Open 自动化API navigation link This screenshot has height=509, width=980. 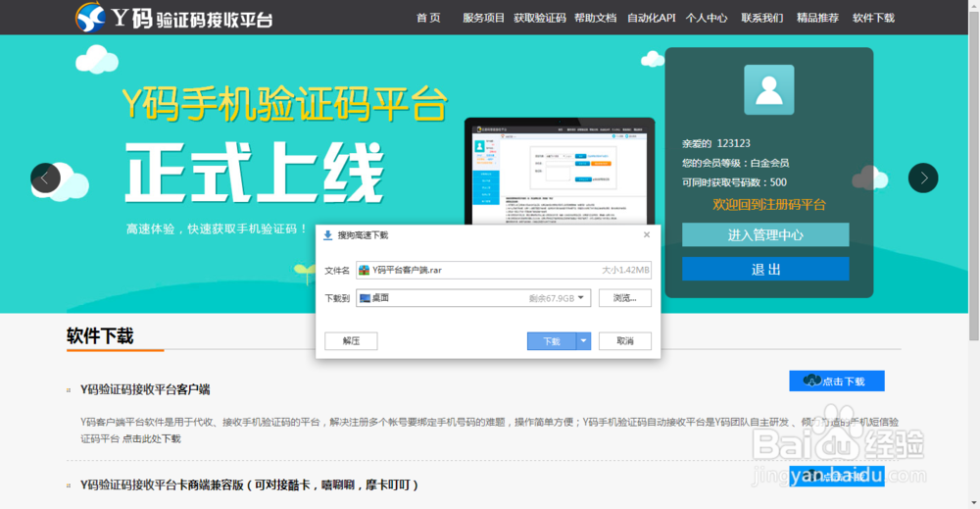coord(652,18)
